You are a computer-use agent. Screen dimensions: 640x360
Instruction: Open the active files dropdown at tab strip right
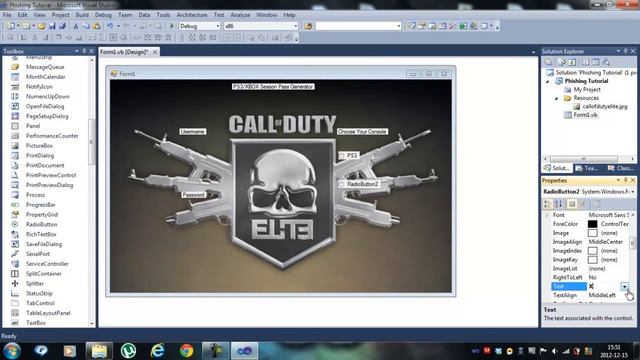[533, 52]
